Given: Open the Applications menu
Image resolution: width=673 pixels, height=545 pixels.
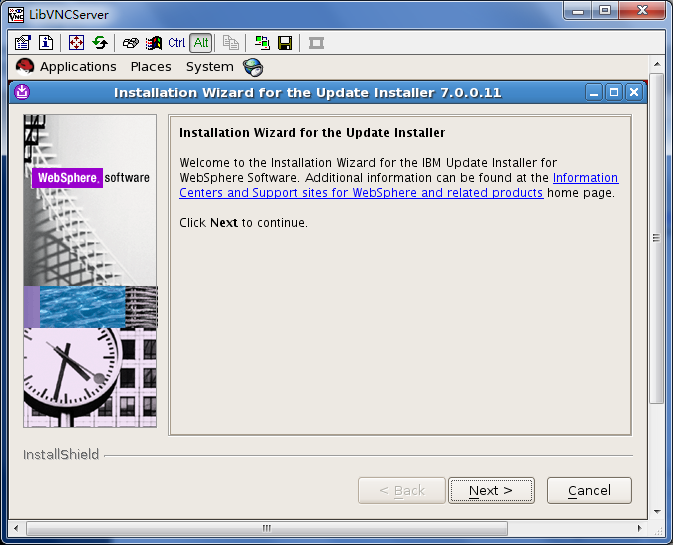Looking at the screenshot, I should coord(78,67).
